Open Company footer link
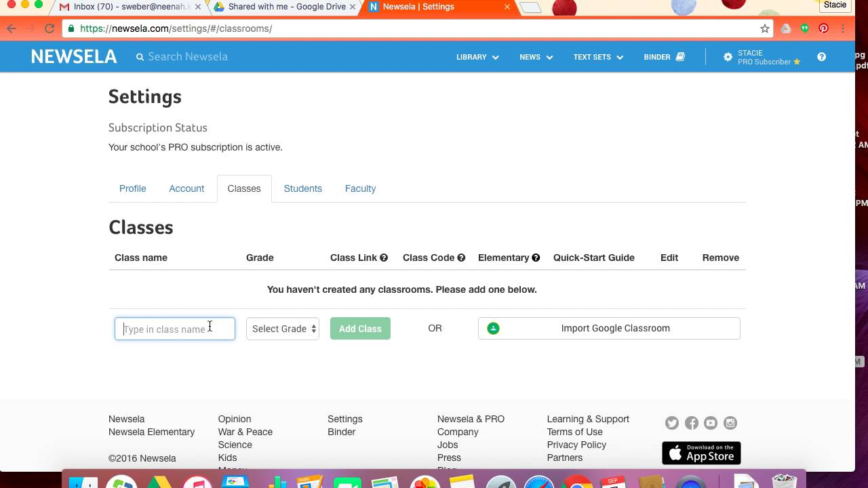Image resolution: width=868 pixels, height=488 pixels. 458,432
